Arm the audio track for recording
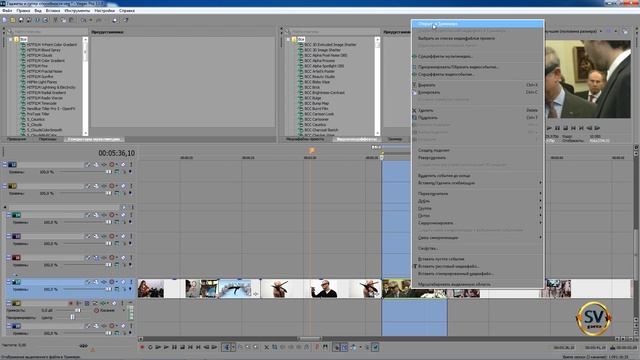This screenshot has width=640, height=360. [x=71, y=303]
